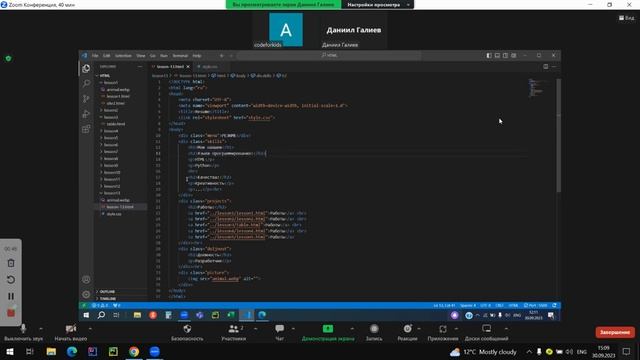Open Google Chrome from the Windows taskbar
Screen dimensions: 640x360
tap(134, 351)
